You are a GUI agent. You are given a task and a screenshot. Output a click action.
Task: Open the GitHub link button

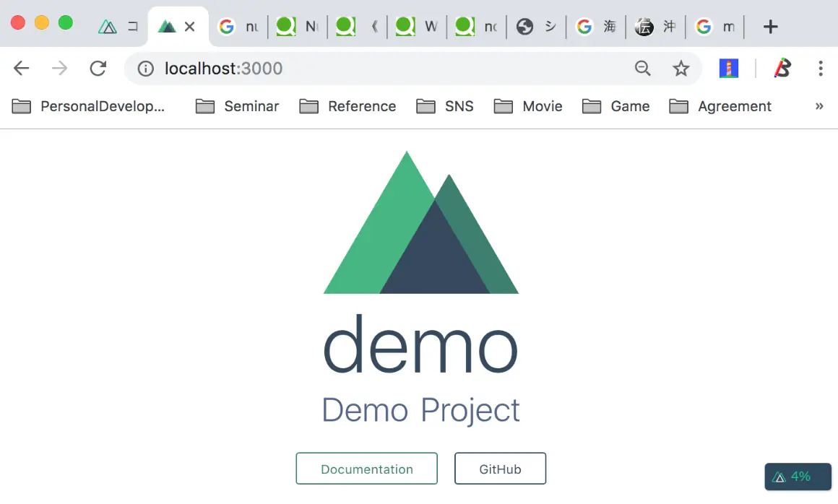500,469
